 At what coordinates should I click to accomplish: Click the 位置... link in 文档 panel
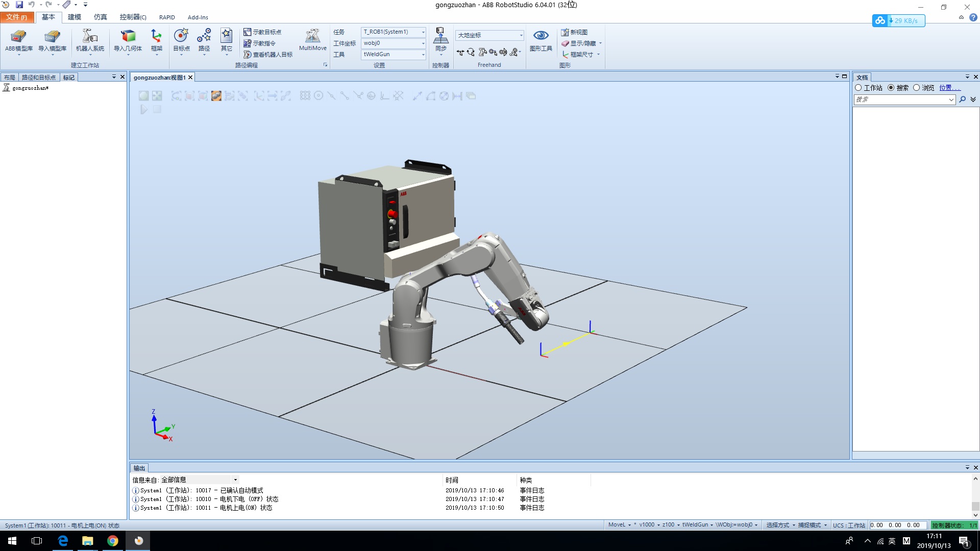(950, 88)
